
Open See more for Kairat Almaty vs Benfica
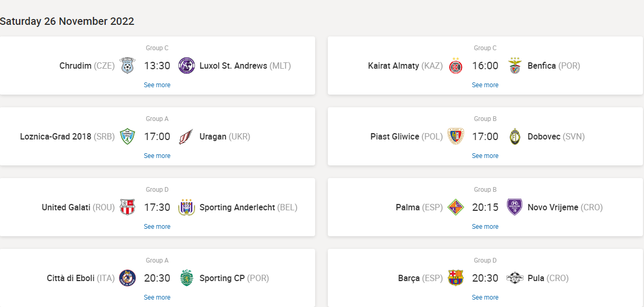[485, 85]
